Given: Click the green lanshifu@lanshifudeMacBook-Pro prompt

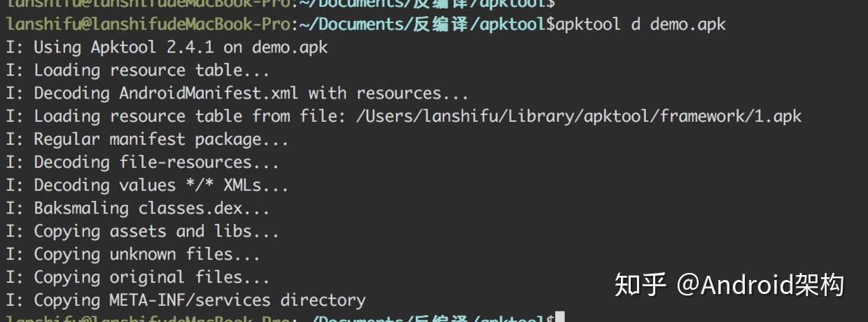Looking at the screenshot, I should click(148, 24).
